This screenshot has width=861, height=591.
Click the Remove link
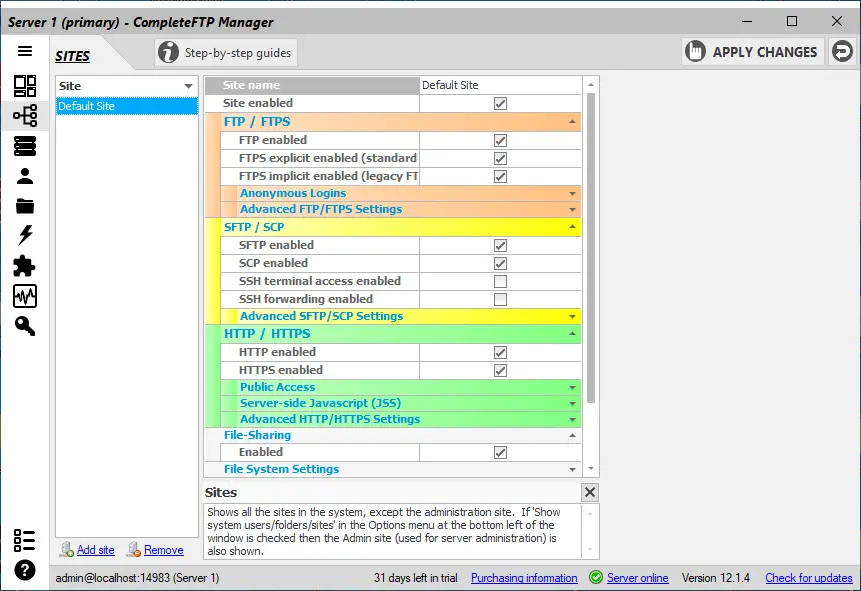pos(164,550)
